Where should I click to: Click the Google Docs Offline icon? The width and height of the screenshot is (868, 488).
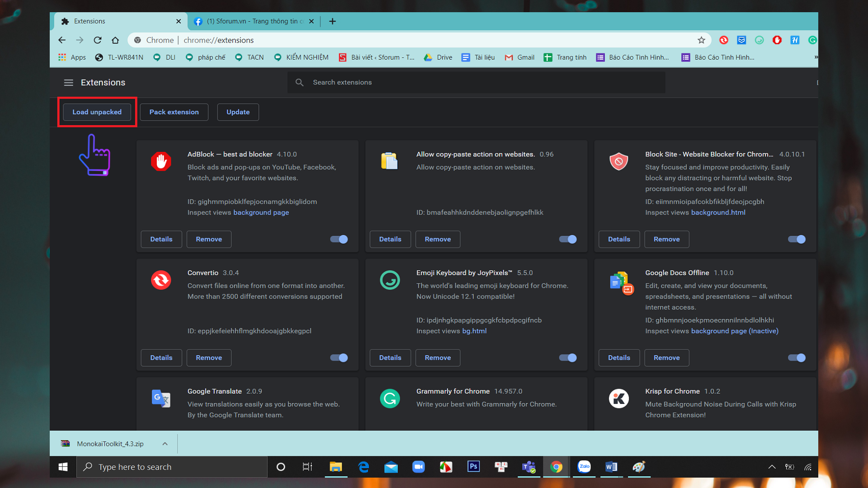coord(621,282)
